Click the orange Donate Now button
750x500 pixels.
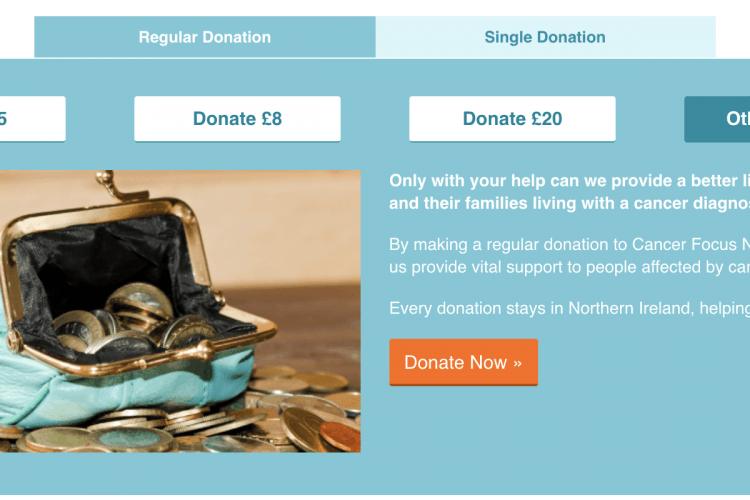pos(463,362)
